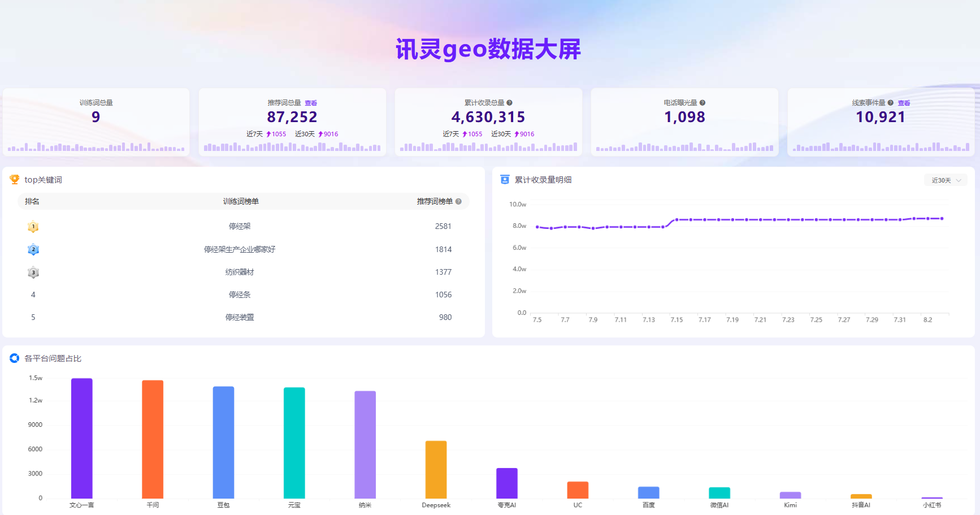The width and height of the screenshot is (980, 515).
Task: Click the 讯灵geo数据大屏 title
Action: pos(488,50)
